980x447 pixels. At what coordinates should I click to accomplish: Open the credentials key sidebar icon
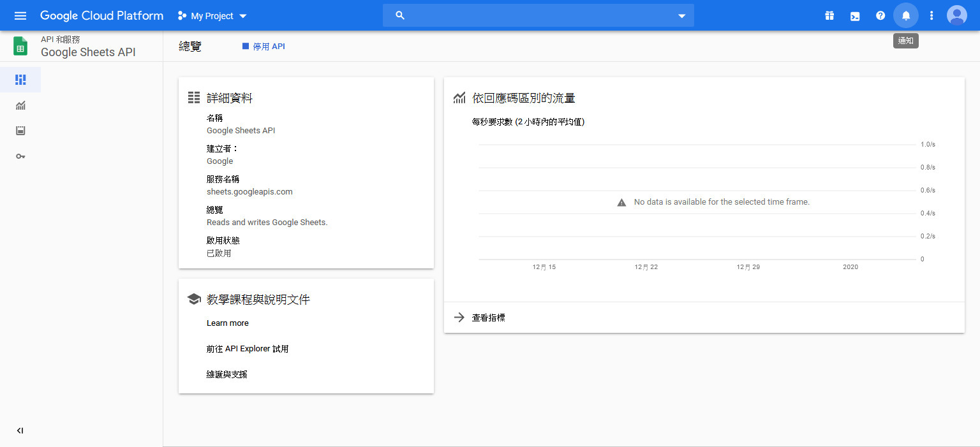[20, 156]
